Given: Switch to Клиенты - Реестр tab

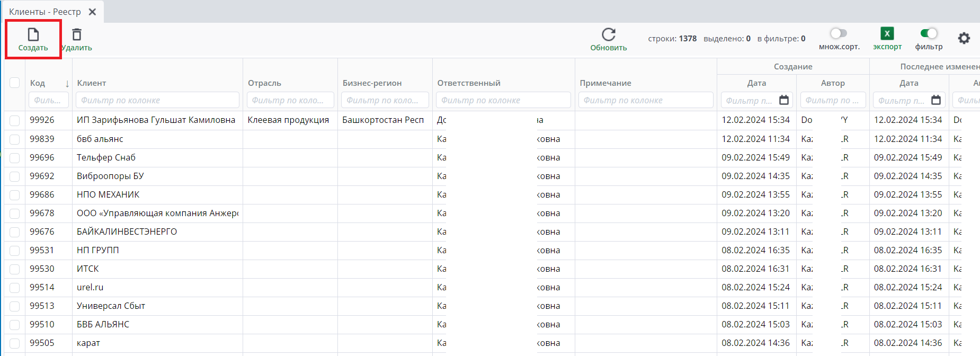Looking at the screenshot, I should [x=45, y=12].
